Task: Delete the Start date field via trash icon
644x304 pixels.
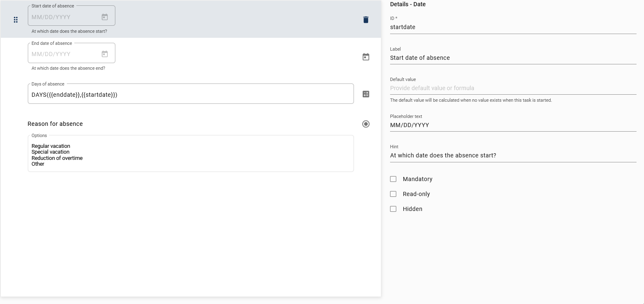Action: pyautogui.click(x=366, y=20)
